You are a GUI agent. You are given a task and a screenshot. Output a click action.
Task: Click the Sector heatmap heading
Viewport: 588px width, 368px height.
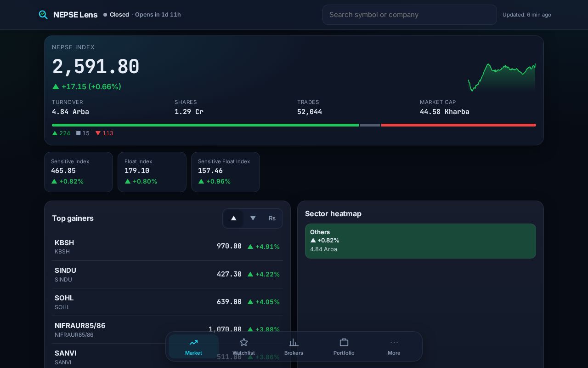pyautogui.click(x=333, y=214)
